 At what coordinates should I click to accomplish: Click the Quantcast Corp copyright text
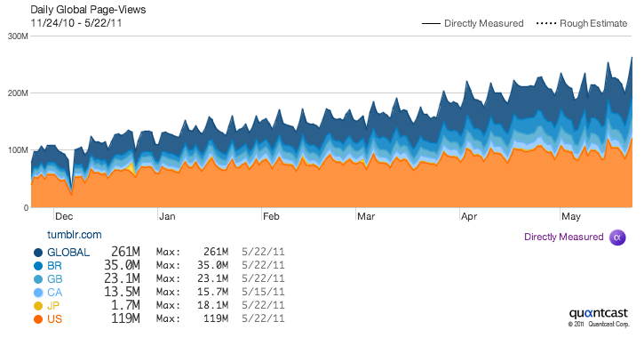click(x=599, y=324)
